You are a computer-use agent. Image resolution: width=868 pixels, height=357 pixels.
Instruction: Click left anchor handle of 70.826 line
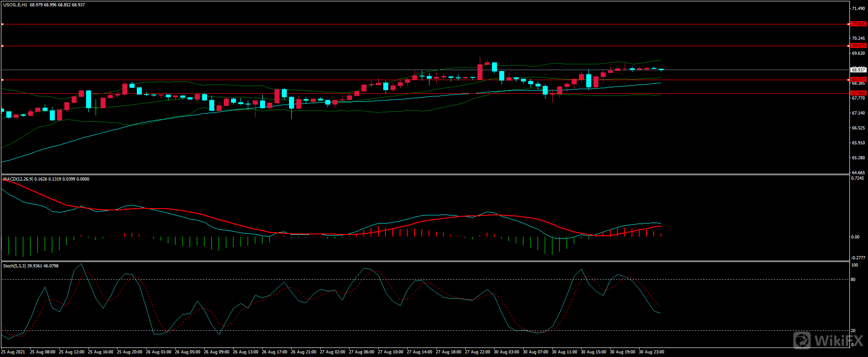2,24
